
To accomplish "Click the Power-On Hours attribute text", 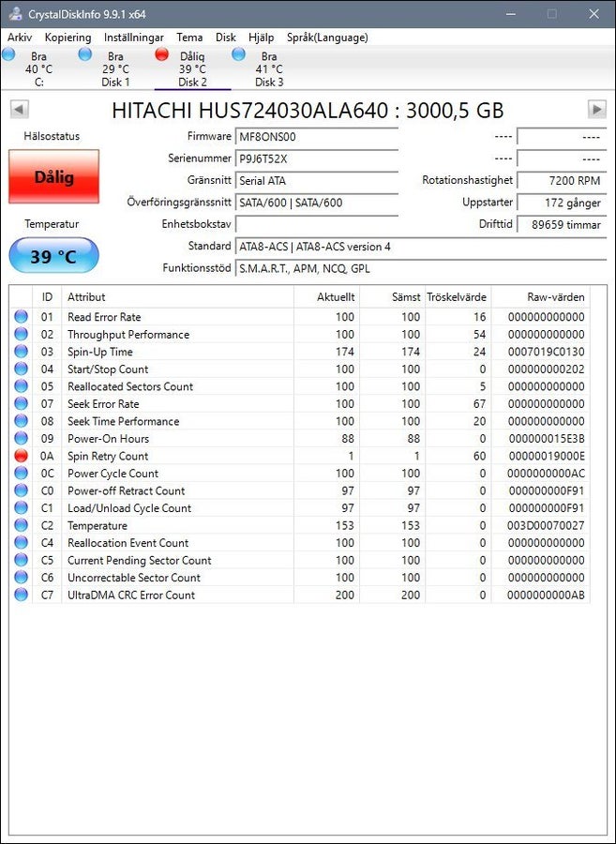I will 108,439.
